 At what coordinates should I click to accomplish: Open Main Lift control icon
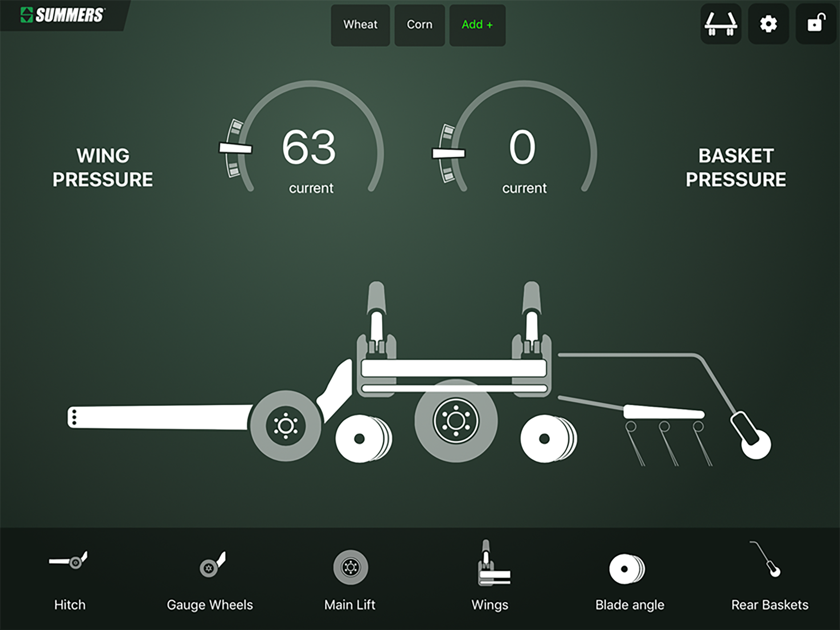351,567
